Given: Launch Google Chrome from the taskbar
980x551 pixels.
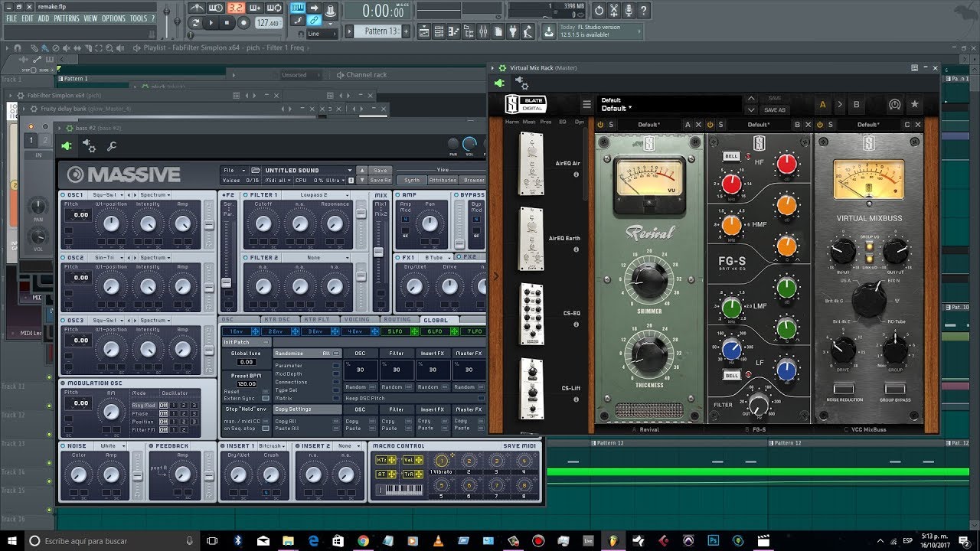Looking at the screenshot, I should 363,541.
